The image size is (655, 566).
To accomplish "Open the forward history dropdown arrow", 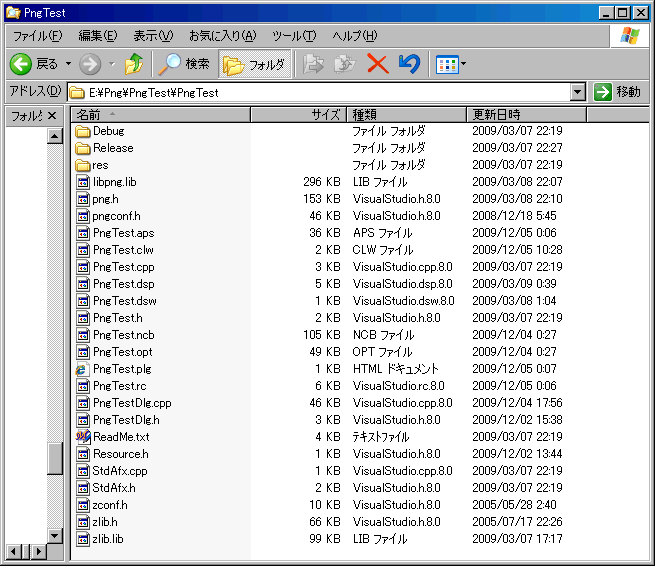I will click(x=112, y=64).
